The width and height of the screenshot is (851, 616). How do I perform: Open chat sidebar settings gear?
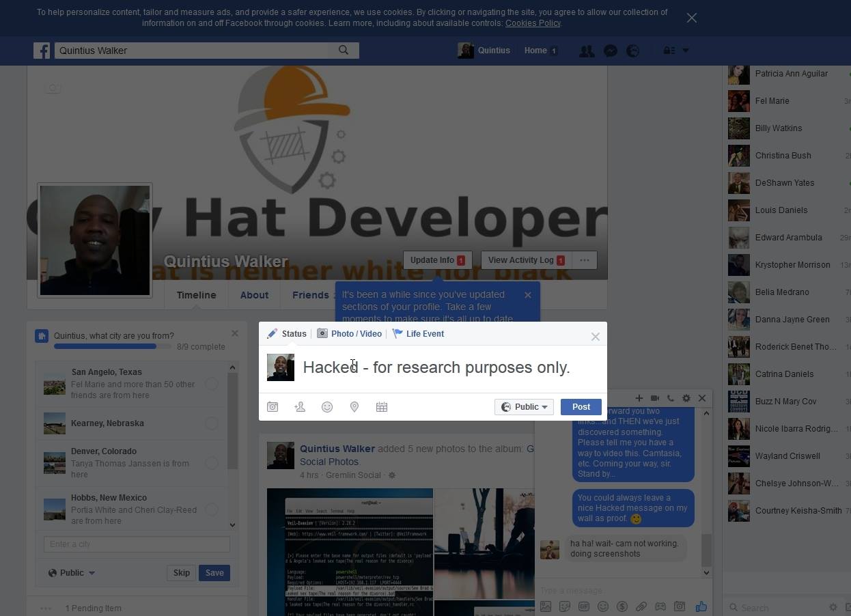pyautogui.click(x=833, y=607)
